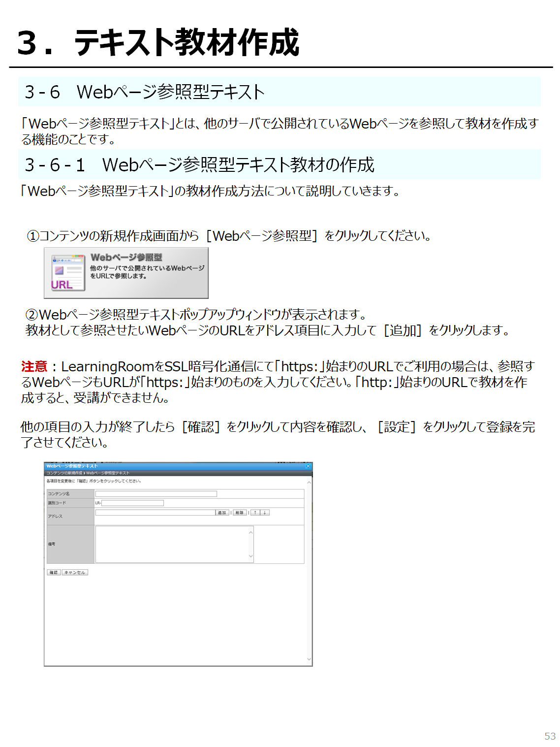Screen dimensions: 560x747
Task: Click the Webページ参照型 button title text
Action: coord(126,257)
